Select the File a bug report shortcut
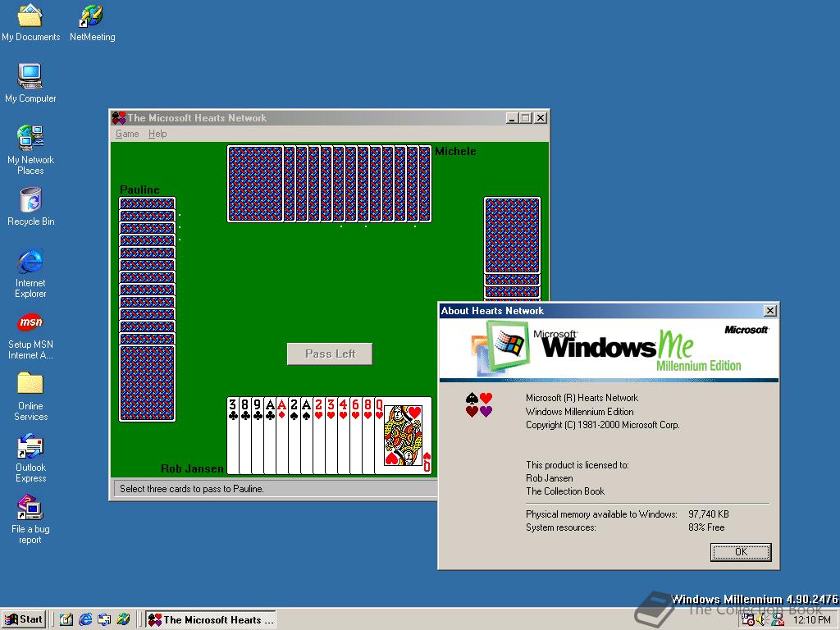 point(30,519)
